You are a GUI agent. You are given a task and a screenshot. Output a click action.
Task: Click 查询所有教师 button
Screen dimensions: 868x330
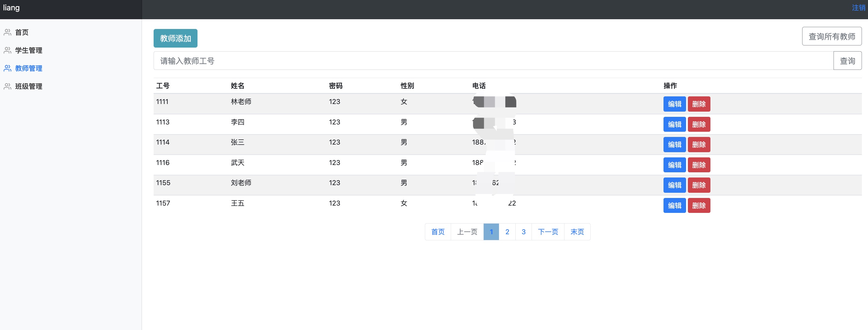832,36
